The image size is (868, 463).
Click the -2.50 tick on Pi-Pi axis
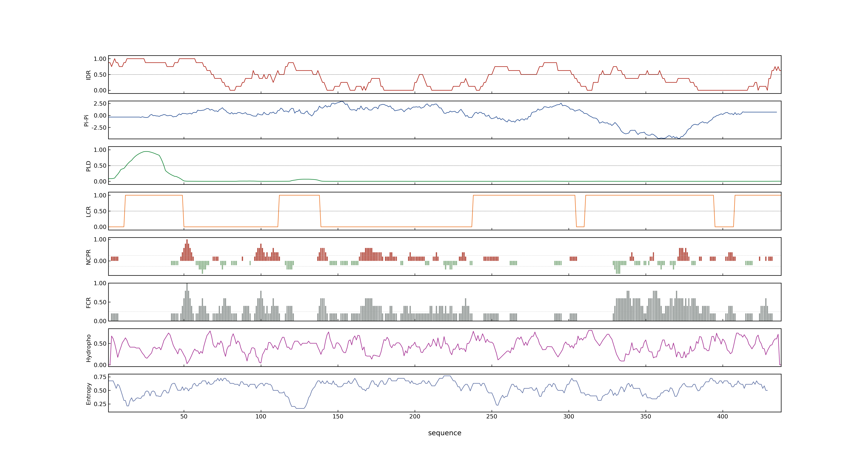pyautogui.click(x=99, y=128)
